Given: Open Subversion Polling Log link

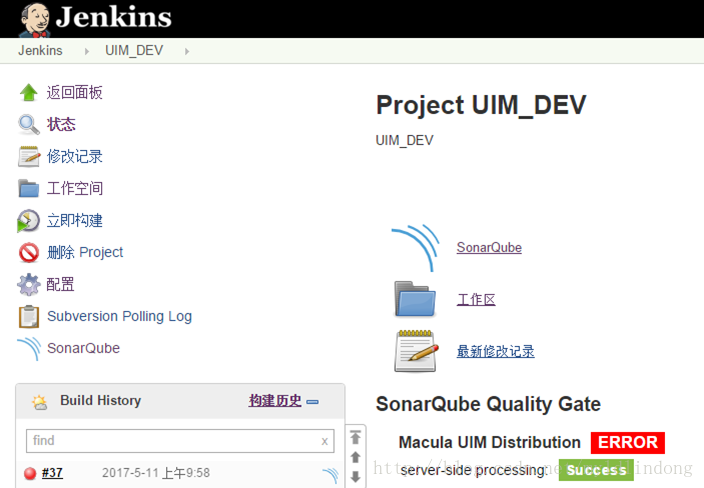Looking at the screenshot, I should pyautogui.click(x=119, y=317).
